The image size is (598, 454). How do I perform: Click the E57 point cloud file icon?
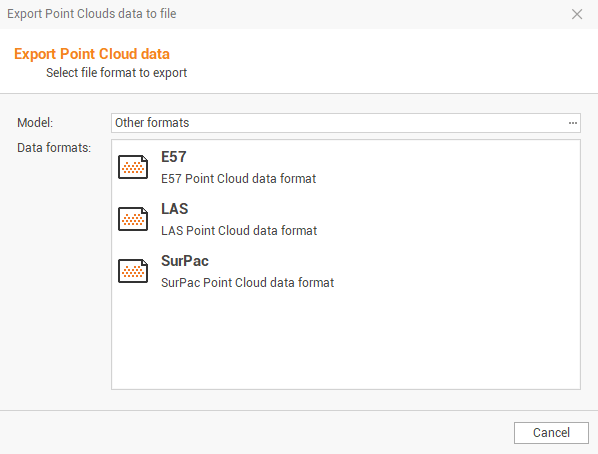[133, 167]
